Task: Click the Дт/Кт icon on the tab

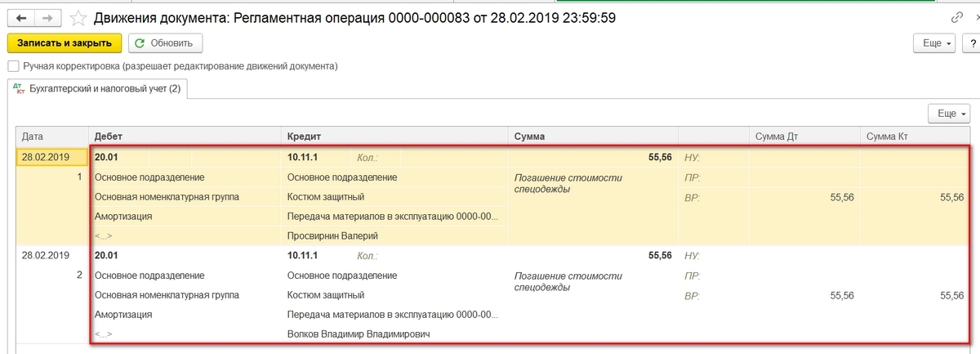Action: pos(20,88)
